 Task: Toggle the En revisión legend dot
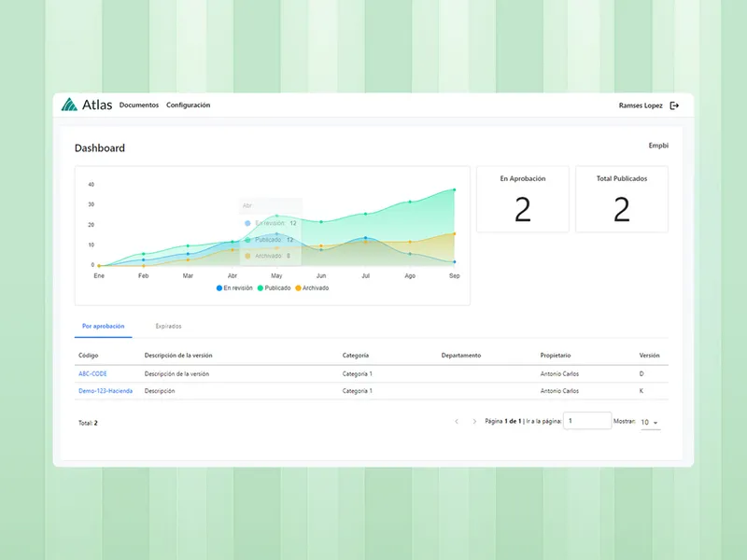(x=218, y=287)
